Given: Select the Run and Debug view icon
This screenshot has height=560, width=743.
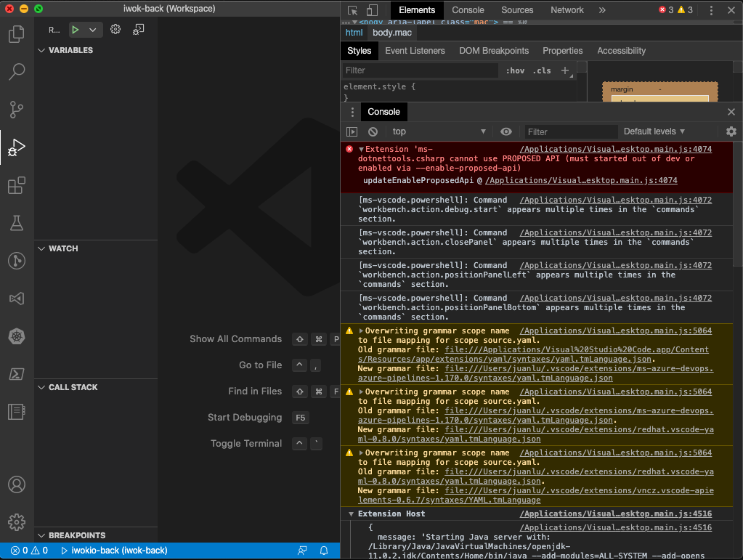Looking at the screenshot, I should (17, 147).
